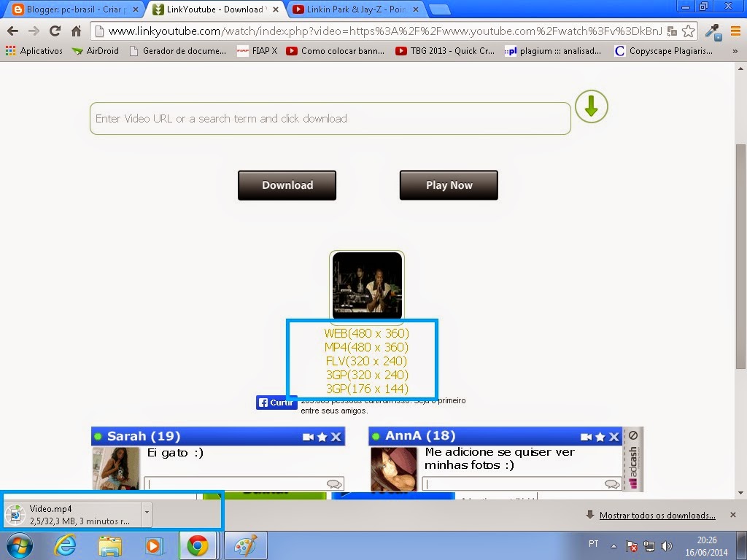
Task: Close the Linkin Park & Jay-Z tab
Action: tap(415, 9)
